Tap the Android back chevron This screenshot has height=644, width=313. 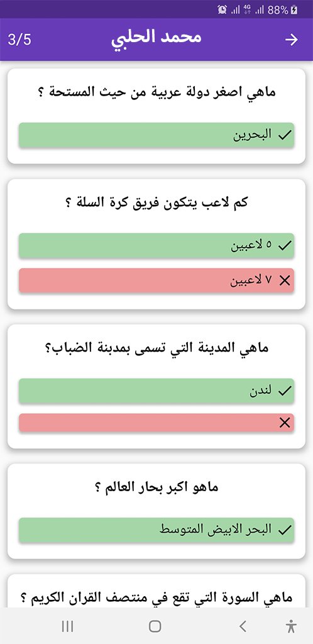[x=243, y=626]
